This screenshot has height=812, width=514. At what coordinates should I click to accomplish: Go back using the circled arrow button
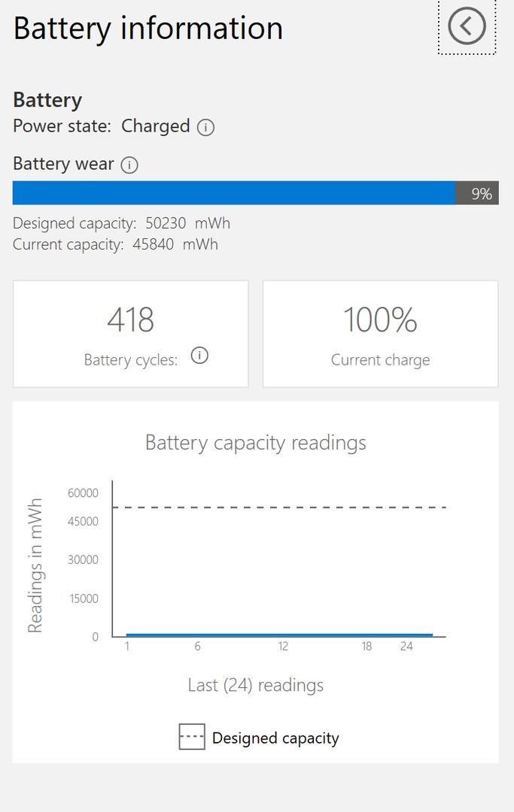pyautogui.click(x=467, y=26)
